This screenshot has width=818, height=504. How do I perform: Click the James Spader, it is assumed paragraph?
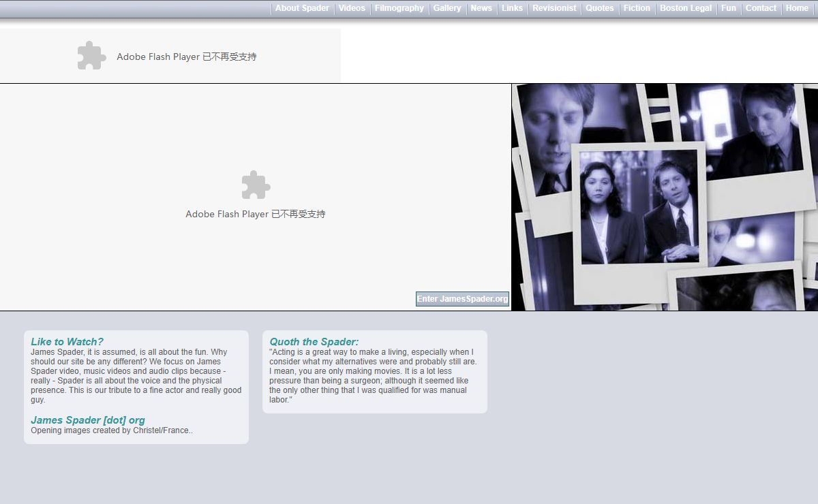(136, 376)
